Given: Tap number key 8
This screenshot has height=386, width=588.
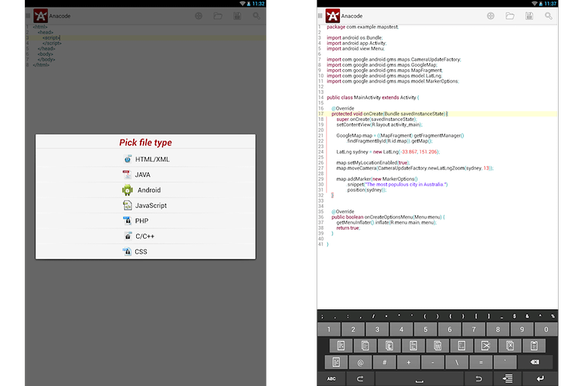Looking at the screenshot, I should tap(498, 330).
